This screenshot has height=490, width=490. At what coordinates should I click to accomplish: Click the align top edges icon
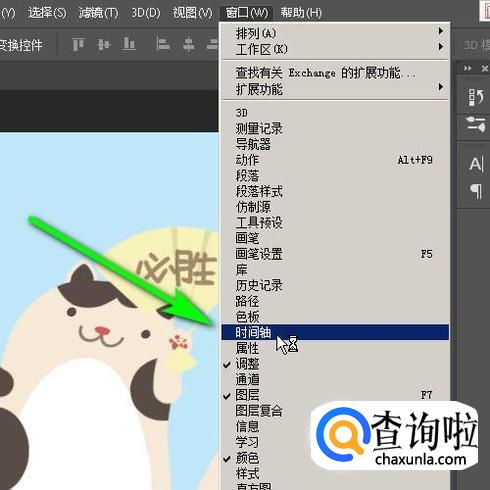[x=78, y=44]
